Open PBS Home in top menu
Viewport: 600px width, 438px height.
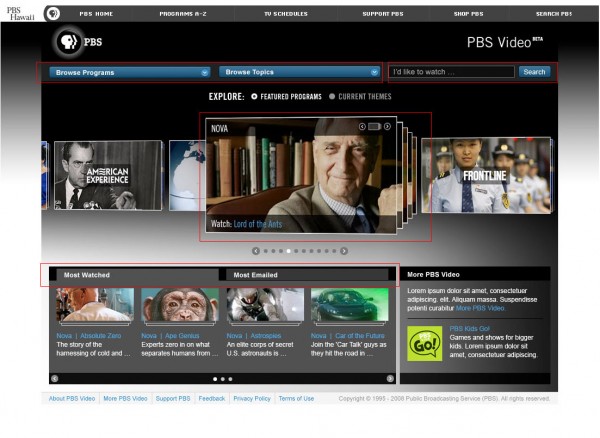point(96,14)
